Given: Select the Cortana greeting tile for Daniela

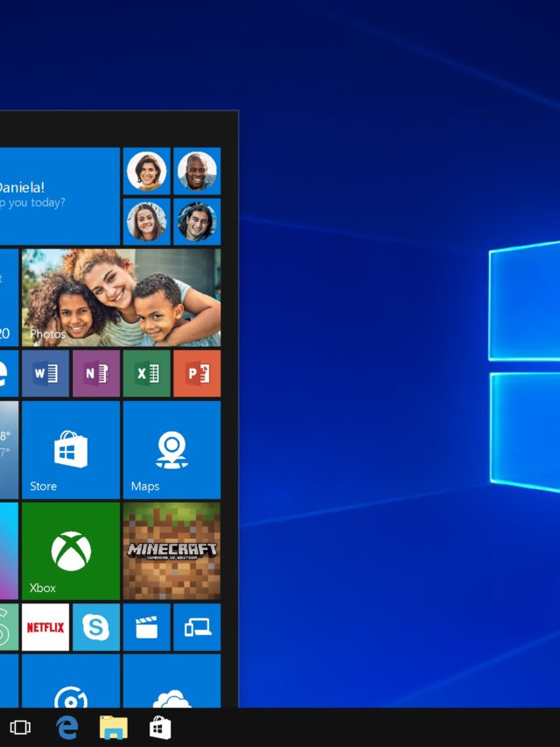Looking at the screenshot, I should [x=59, y=196].
